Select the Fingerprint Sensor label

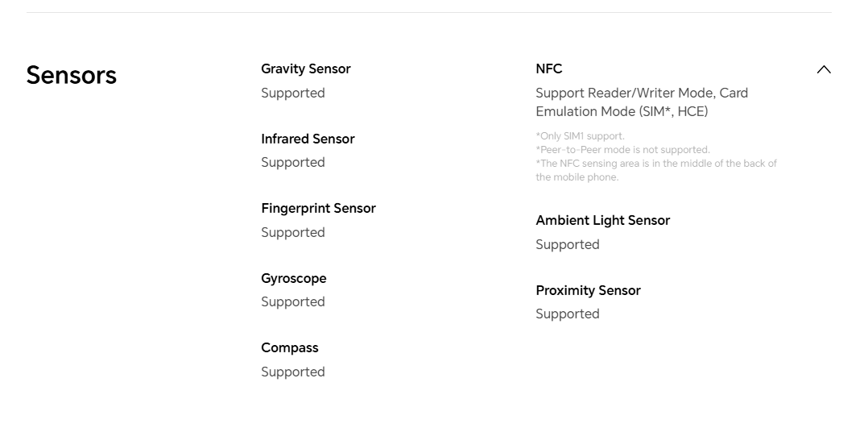[x=318, y=209]
